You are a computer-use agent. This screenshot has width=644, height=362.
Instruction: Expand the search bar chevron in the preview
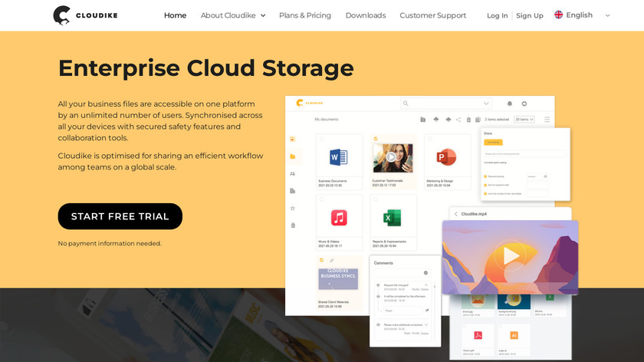click(486, 104)
